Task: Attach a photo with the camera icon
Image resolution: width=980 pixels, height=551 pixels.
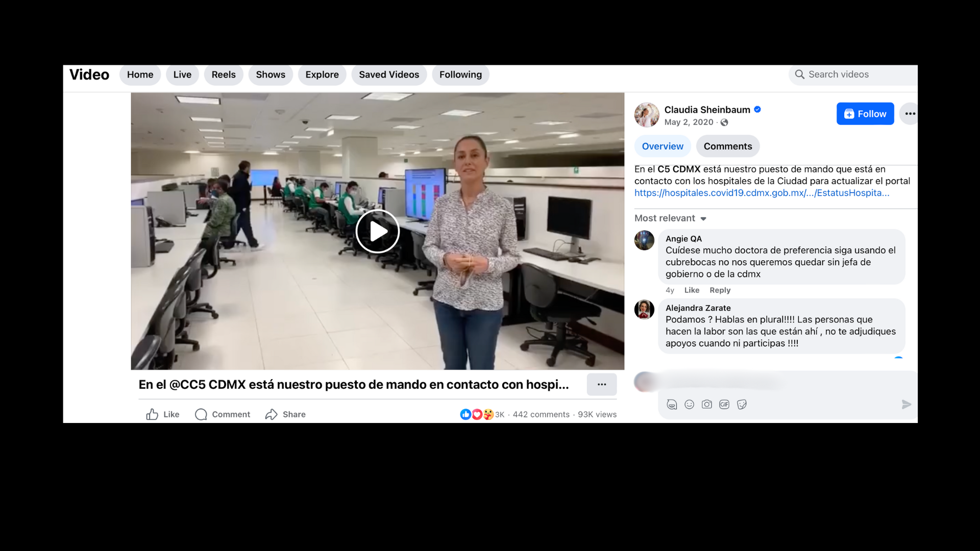Action: pyautogui.click(x=706, y=405)
